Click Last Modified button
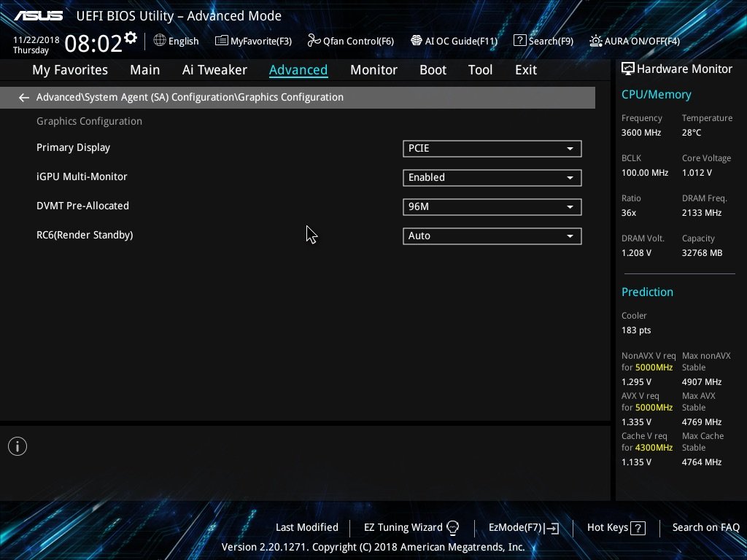 click(x=307, y=528)
